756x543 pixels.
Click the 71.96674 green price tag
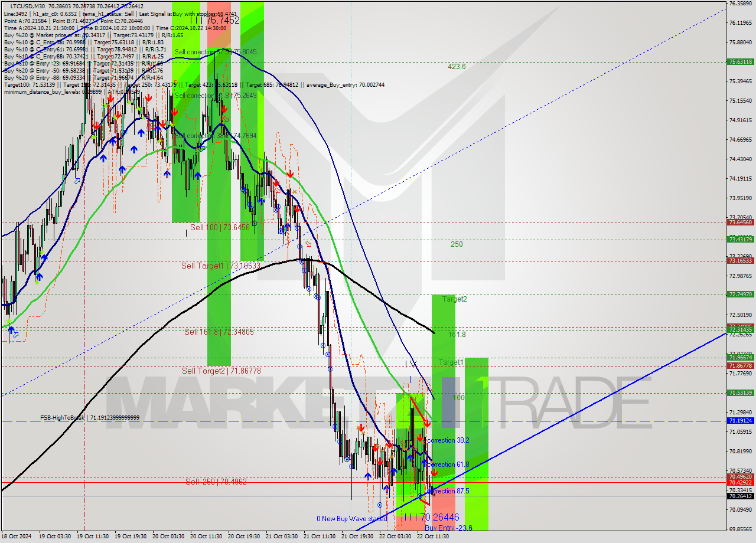[x=741, y=357]
